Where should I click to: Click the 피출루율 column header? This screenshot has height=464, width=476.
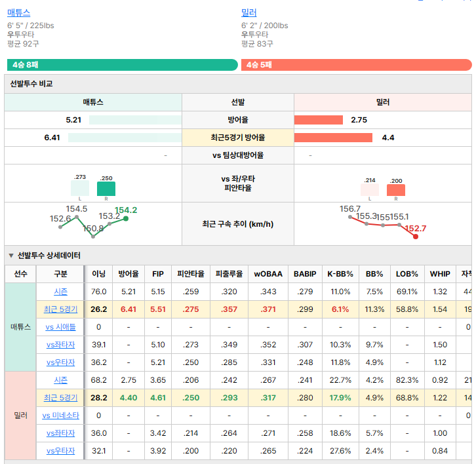229,274
